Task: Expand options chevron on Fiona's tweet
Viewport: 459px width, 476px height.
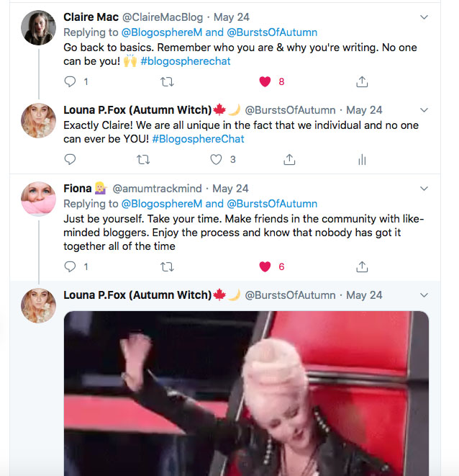Action: point(424,189)
